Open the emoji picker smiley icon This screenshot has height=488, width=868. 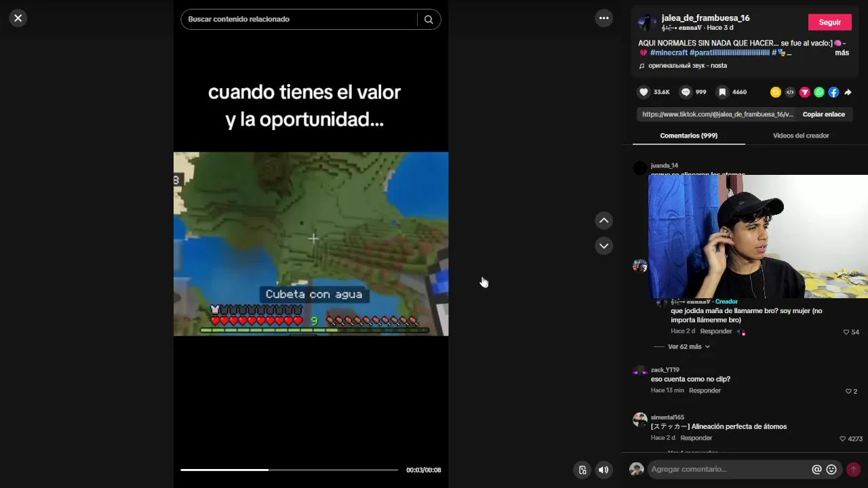tap(831, 469)
